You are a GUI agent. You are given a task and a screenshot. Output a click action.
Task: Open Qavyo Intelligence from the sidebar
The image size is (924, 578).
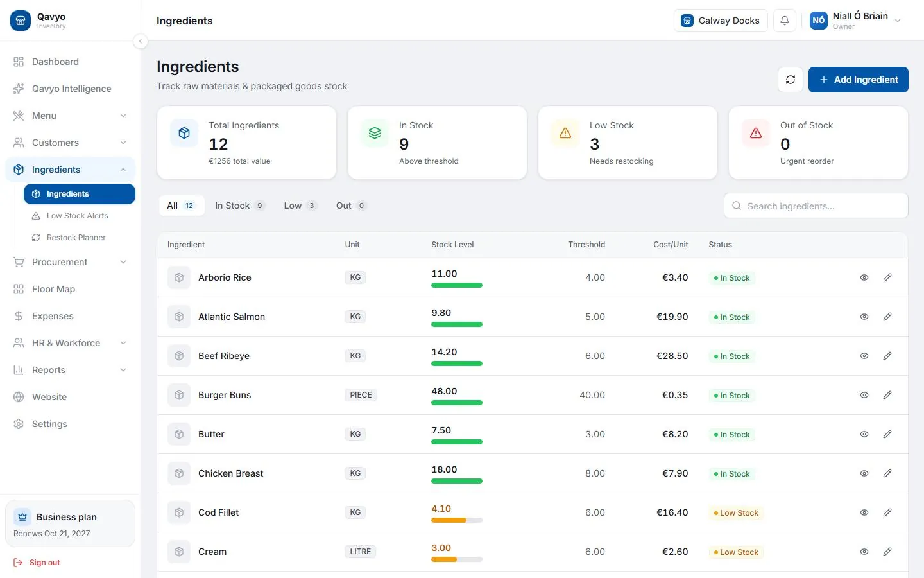click(71, 89)
